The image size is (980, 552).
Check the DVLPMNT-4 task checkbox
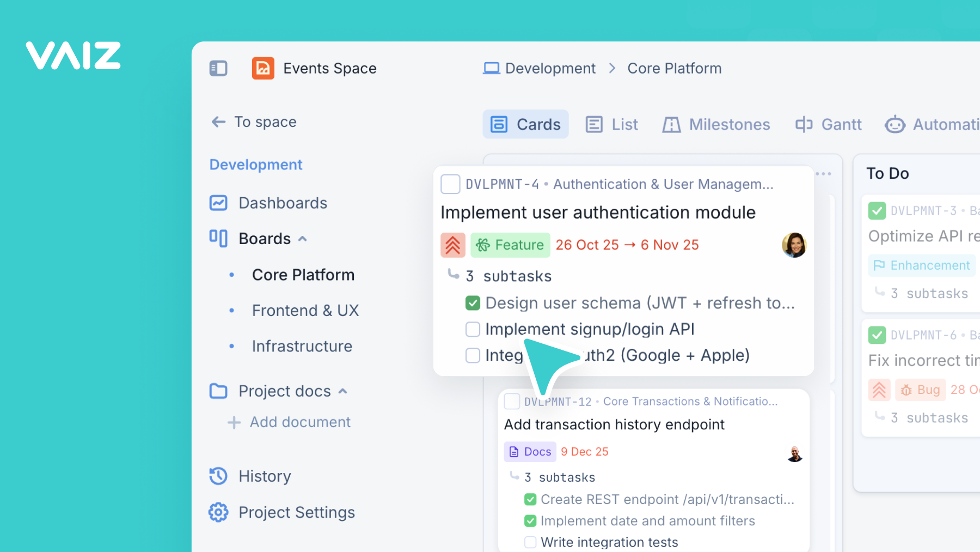coord(450,184)
